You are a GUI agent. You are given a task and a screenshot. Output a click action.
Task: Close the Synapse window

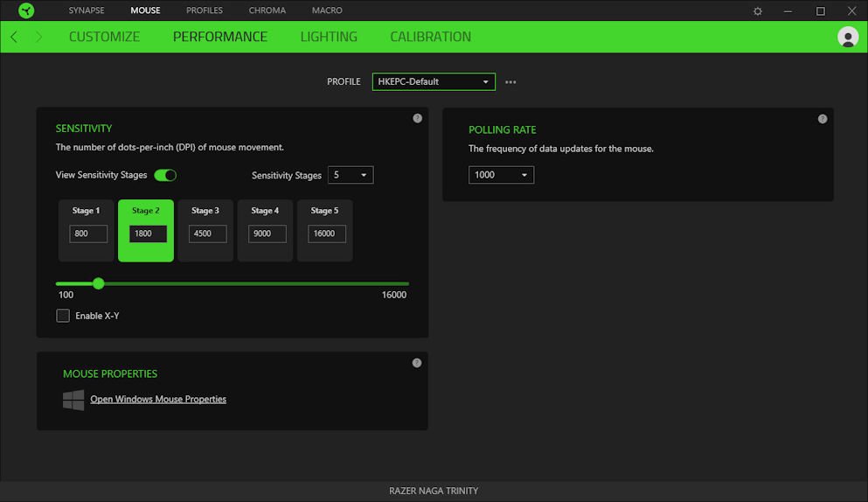click(852, 11)
